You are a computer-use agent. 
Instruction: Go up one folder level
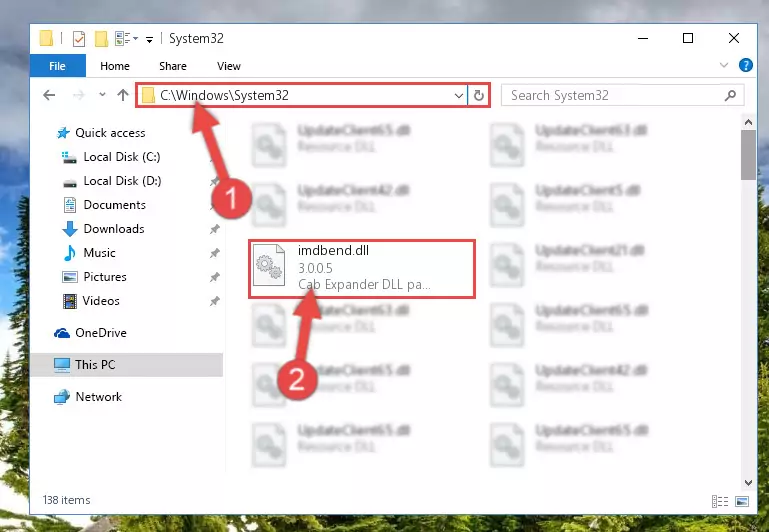[x=123, y=95]
